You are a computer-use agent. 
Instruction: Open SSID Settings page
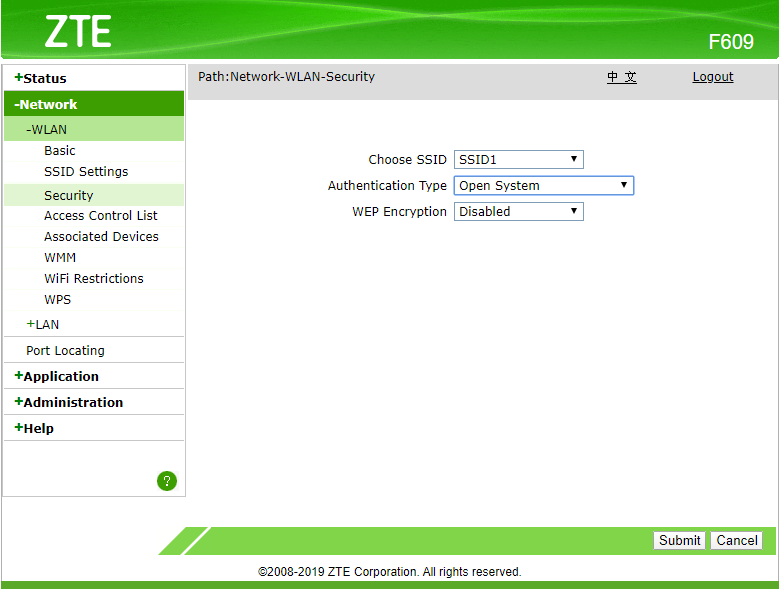(x=86, y=171)
